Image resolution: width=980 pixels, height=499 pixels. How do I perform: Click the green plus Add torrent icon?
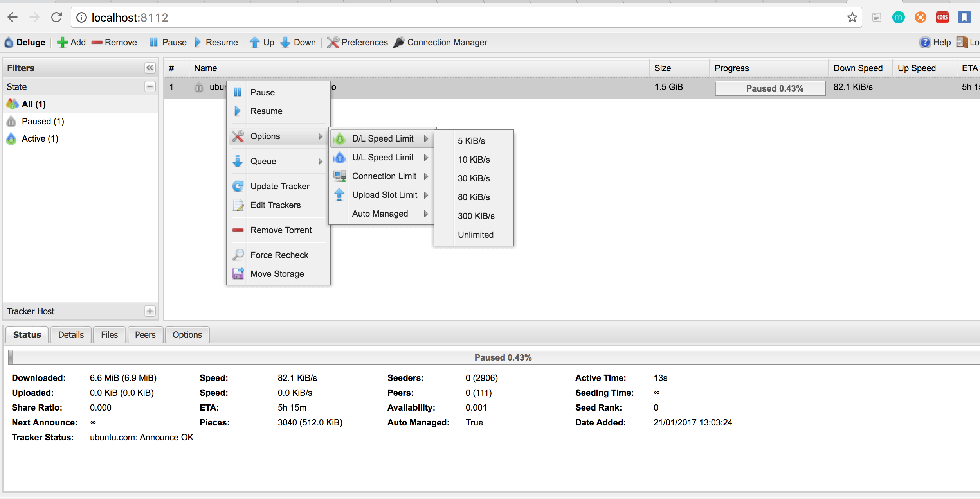62,42
